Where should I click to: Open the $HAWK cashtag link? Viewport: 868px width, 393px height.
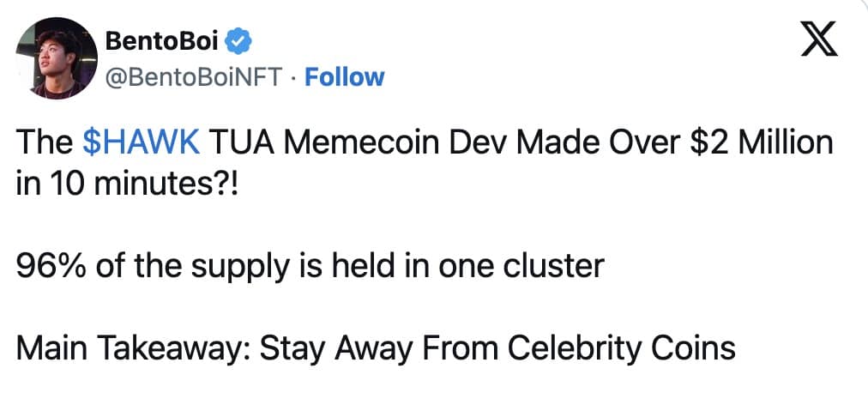(x=142, y=143)
